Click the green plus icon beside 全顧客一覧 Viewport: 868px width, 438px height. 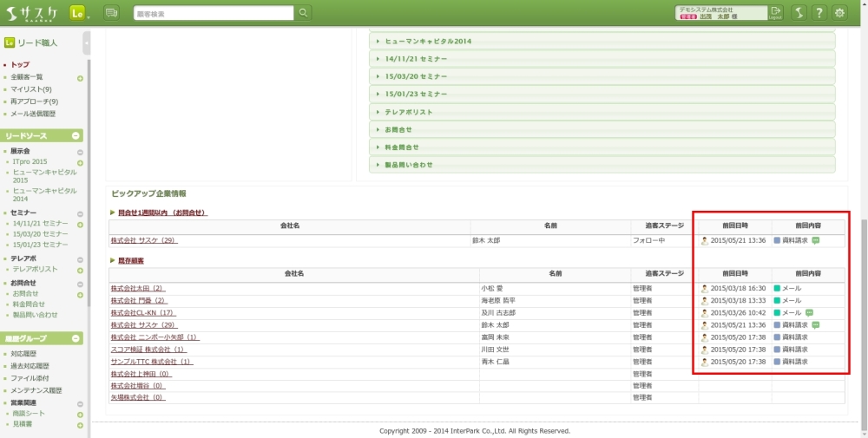80,78
